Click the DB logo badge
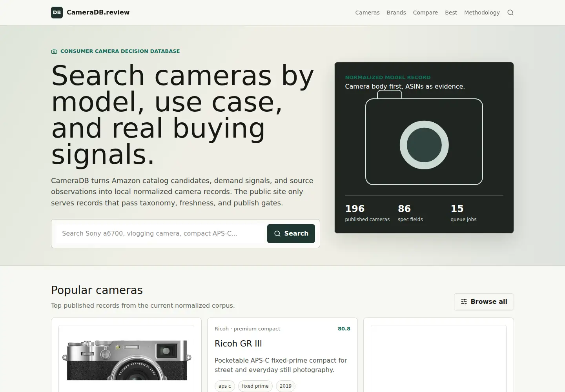The width and height of the screenshot is (565, 392). [57, 13]
